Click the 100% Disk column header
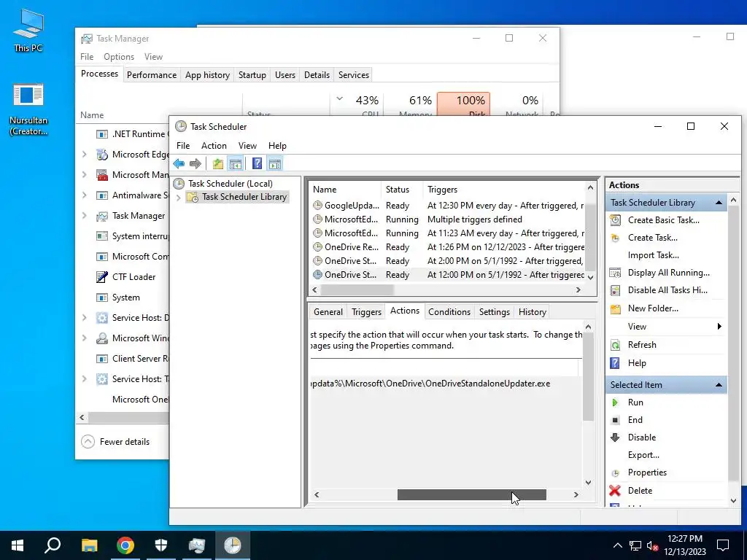 click(463, 105)
